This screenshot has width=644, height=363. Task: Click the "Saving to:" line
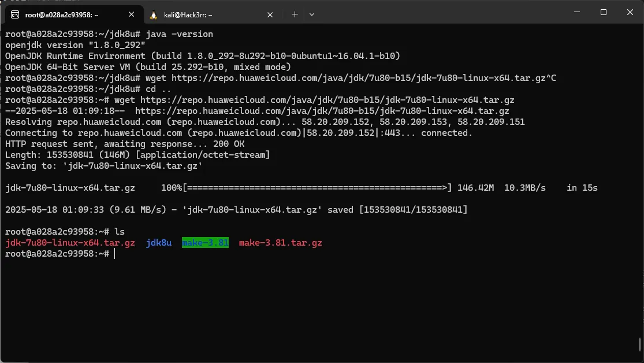pos(103,166)
